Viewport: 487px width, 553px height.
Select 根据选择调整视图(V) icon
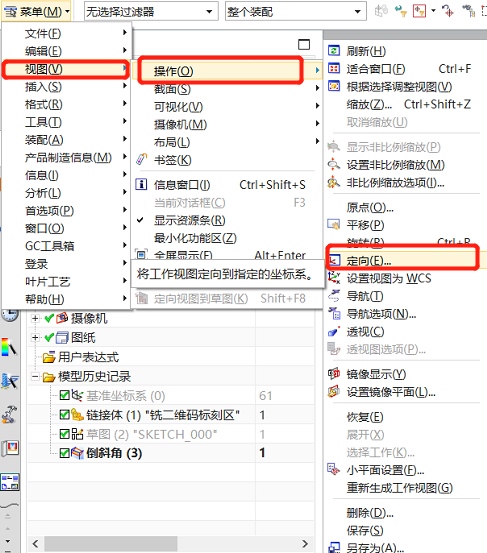[x=334, y=86]
